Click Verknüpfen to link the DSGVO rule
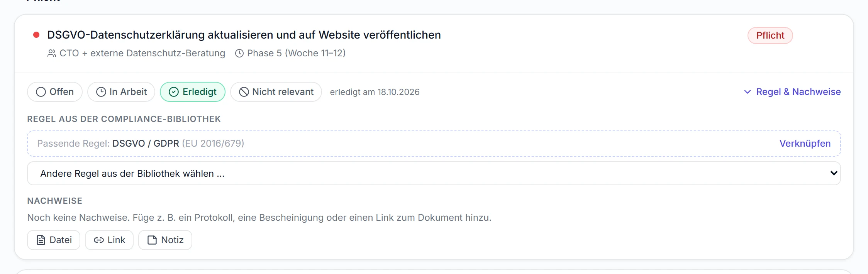The width and height of the screenshot is (868, 274). click(805, 144)
